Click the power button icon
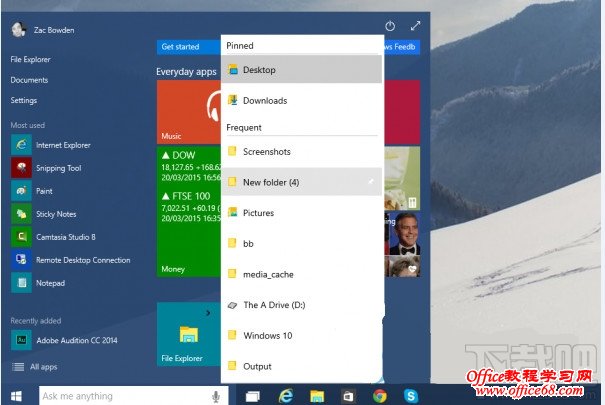This screenshot has width=605, height=405. point(390,26)
